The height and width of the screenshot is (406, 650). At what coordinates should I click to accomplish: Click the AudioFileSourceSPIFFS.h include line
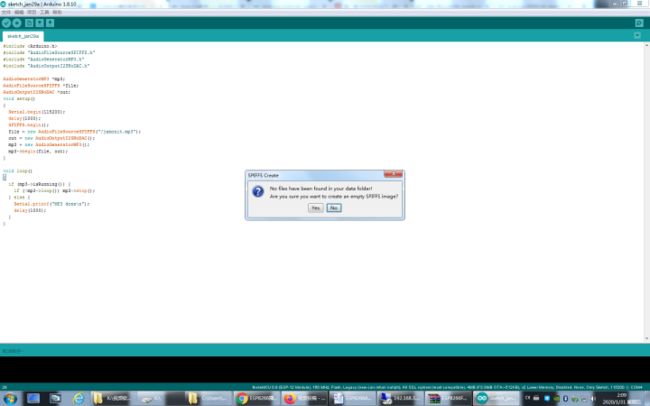tap(49, 53)
